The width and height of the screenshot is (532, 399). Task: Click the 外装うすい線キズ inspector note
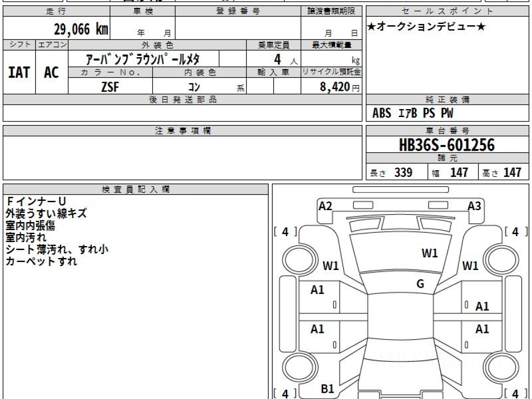click(46, 214)
